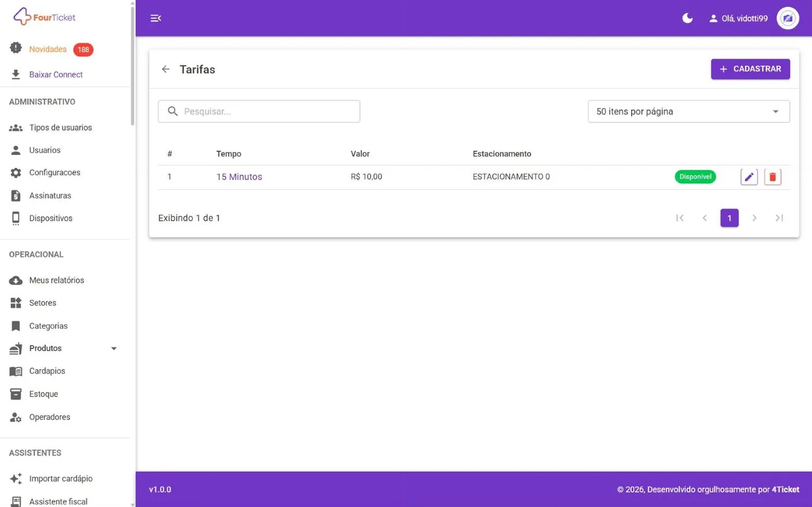Select page 1 in pagination

click(x=730, y=218)
